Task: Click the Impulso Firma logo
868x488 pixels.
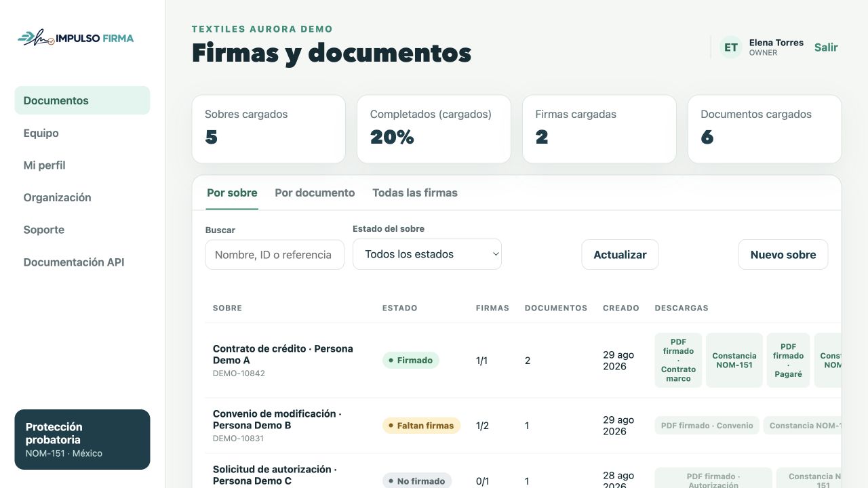Action: [x=76, y=38]
